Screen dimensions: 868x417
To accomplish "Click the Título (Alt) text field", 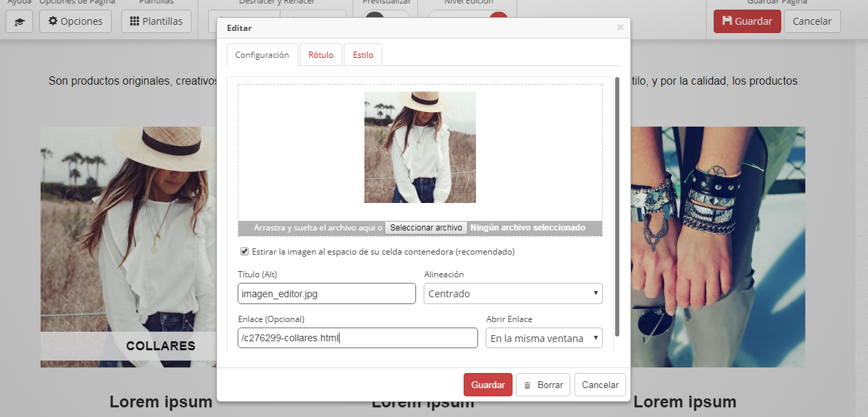I will pyautogui.click(x=327, y=294).
